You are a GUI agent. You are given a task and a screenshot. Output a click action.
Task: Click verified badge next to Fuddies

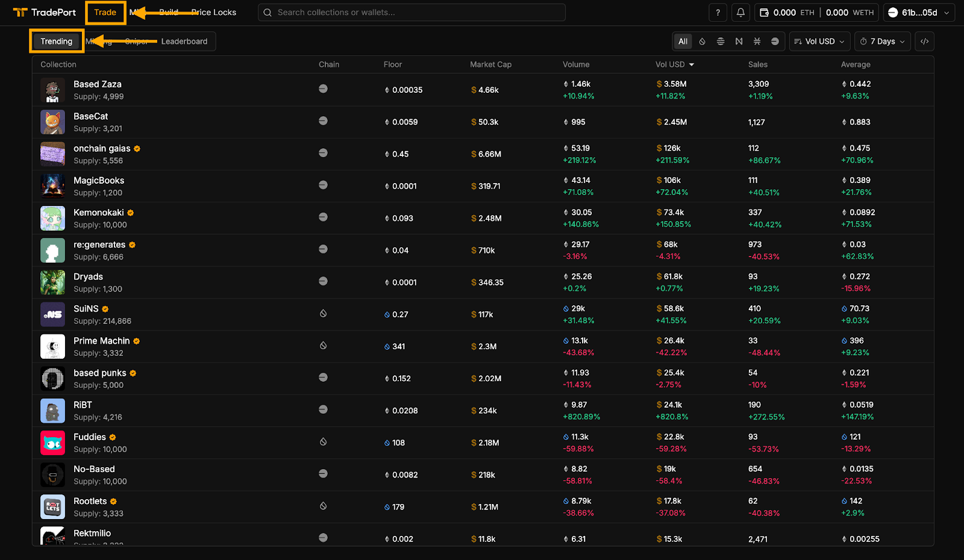(112, 437)
